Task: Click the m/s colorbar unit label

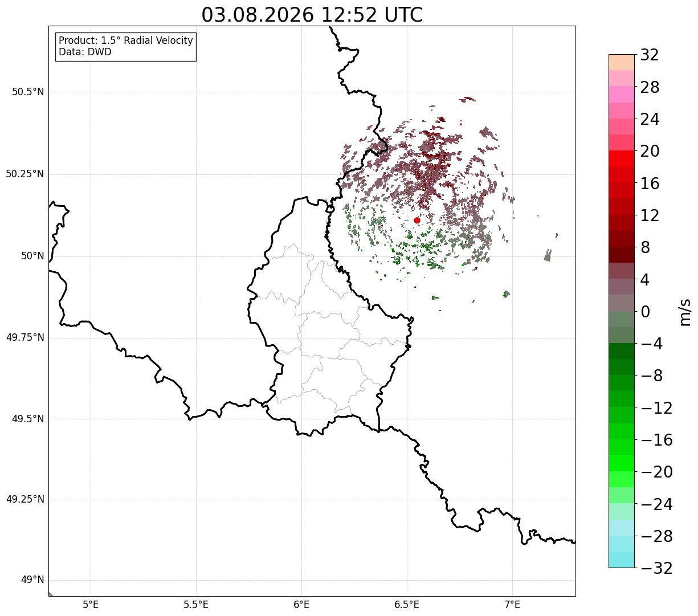Action: [x=685, y=312]
